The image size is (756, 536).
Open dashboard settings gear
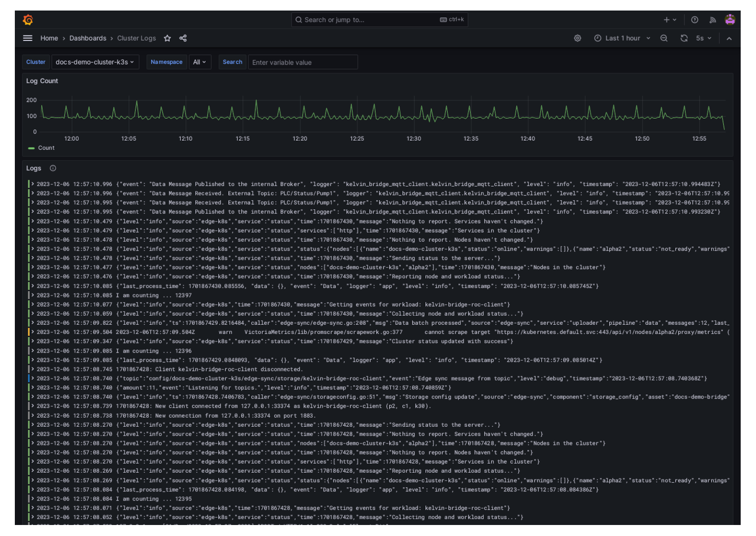(578, 38)
